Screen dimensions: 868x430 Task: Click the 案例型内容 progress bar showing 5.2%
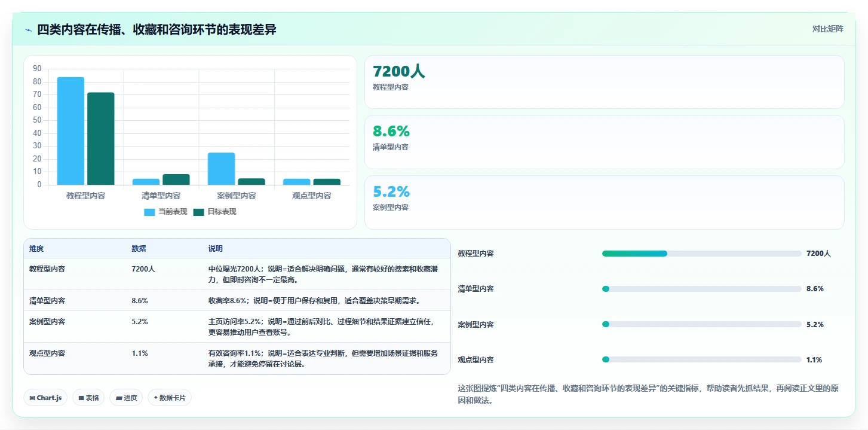click(701, 324)
